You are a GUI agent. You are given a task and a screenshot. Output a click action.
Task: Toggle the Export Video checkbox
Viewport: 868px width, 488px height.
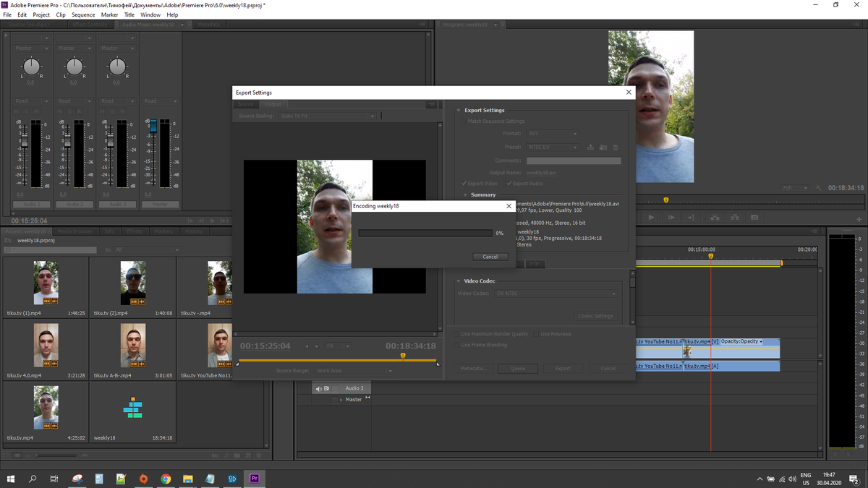pyautogui.click(x=464, y=184)
